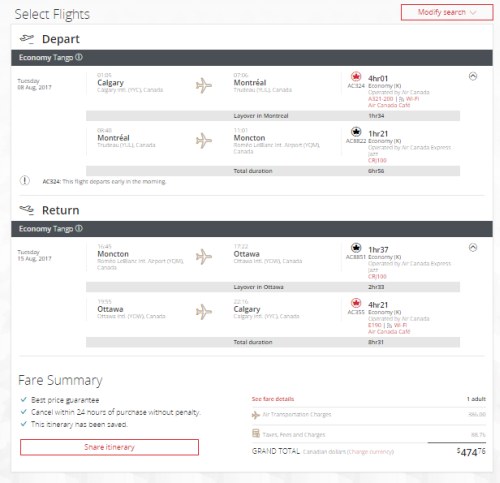Click the Share itinerary button
500x483 pixels.
109,447
